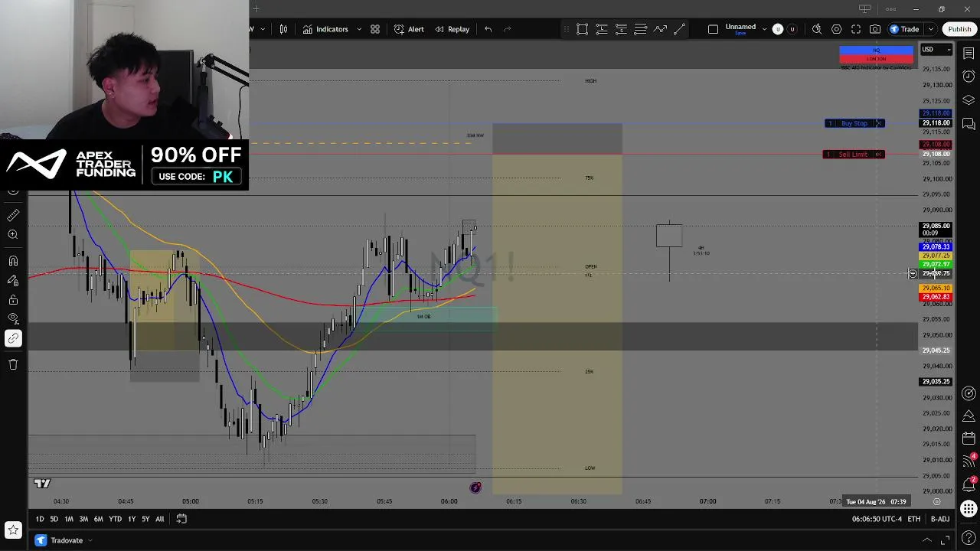Viewport: 980px width, 551px height.
Task: Open the chart type candles selector
Action: 283,29
